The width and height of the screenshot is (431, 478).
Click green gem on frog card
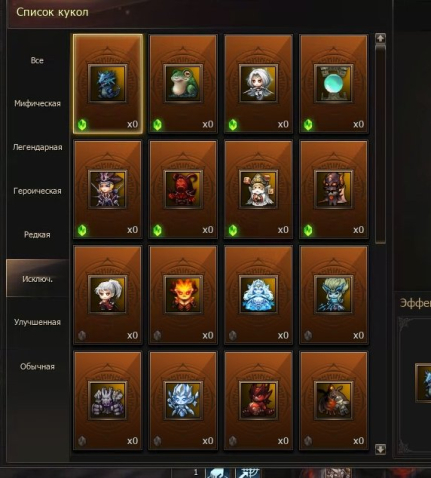click(x=157, y=125)
